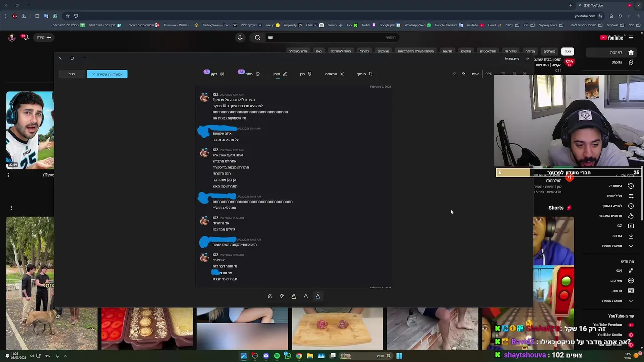Open Gaming (משחקים) explore item in sidebar
The height and width of the screenshot is (362, 644).
(x=622, y=281)
